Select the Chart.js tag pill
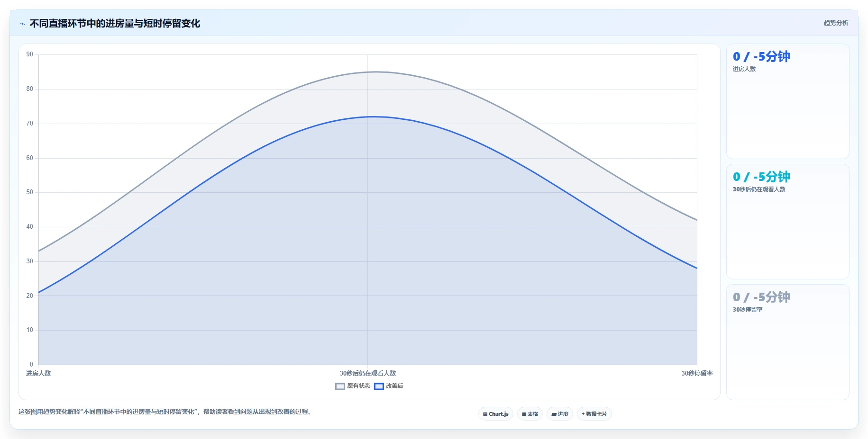The height and width of the screenshot is (439, 868). pyautogui.click(x=495, y=414)
